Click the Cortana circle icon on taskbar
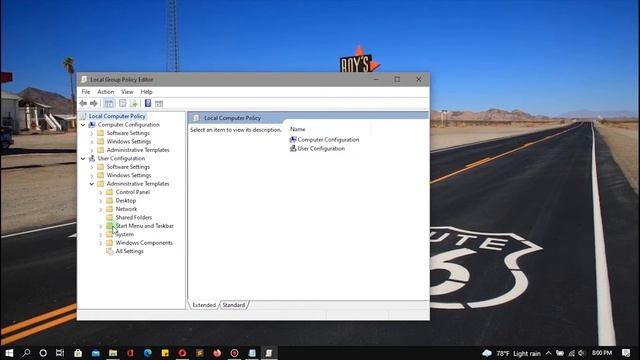This screenshot has width=640, height=360. [x=43, y=353]
